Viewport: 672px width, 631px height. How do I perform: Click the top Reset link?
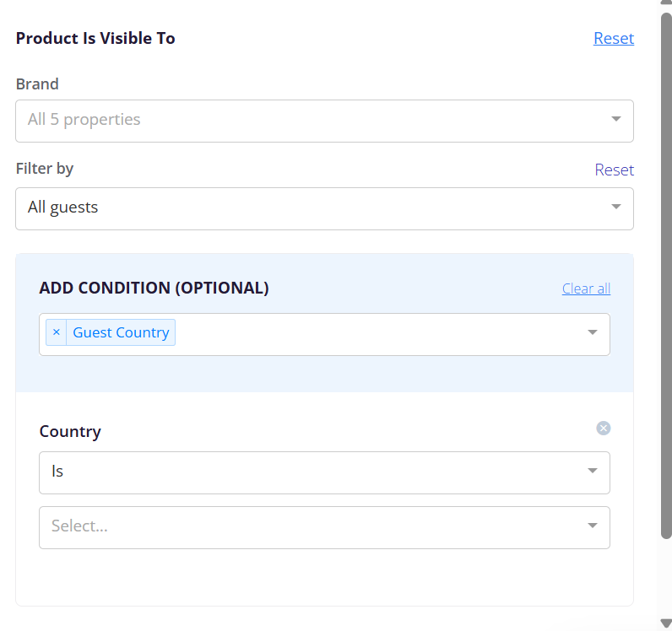613,38
